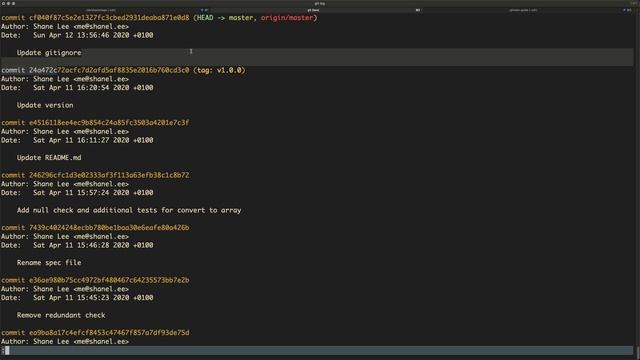Click Author line under commit cf040f87

pyautogui.click(x=65, y=27)
